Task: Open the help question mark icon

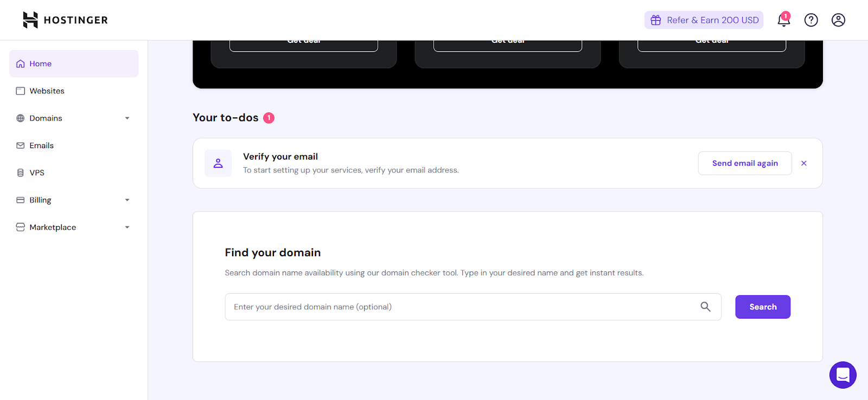Action: pyautogui.click(x=811, y=20)
